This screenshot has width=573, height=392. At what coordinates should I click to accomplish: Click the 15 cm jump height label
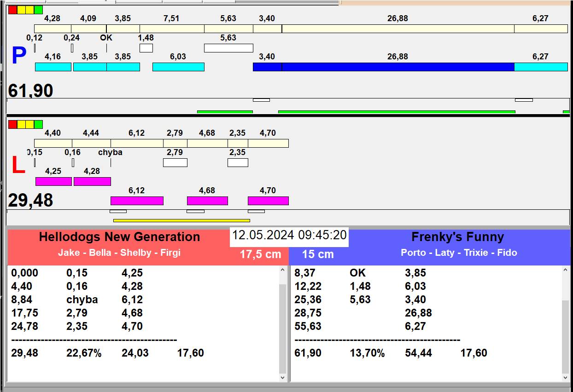(x=318, y=254)
